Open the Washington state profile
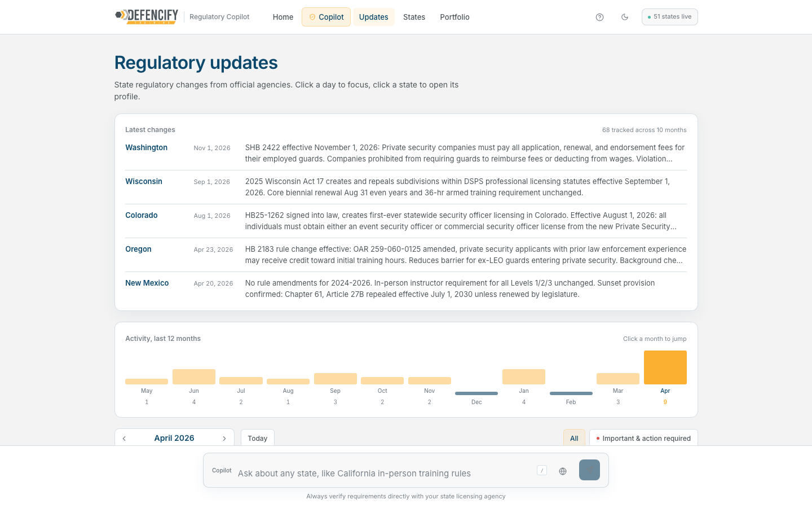The width and height of the screenshot is (812, 508). coord(146,147)
